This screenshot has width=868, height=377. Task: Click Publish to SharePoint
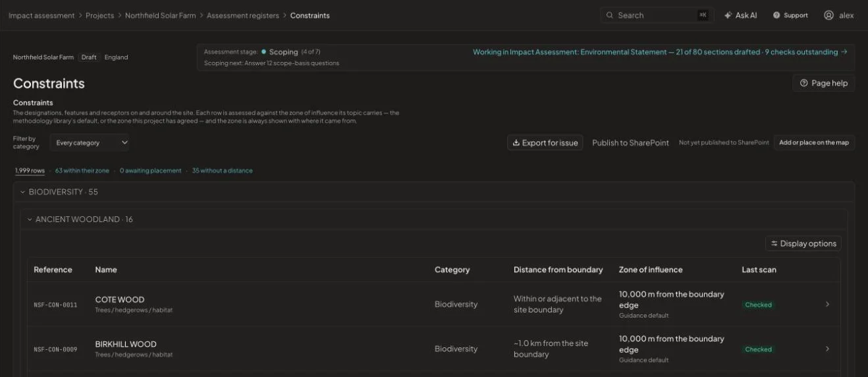[x=630, y=142]
